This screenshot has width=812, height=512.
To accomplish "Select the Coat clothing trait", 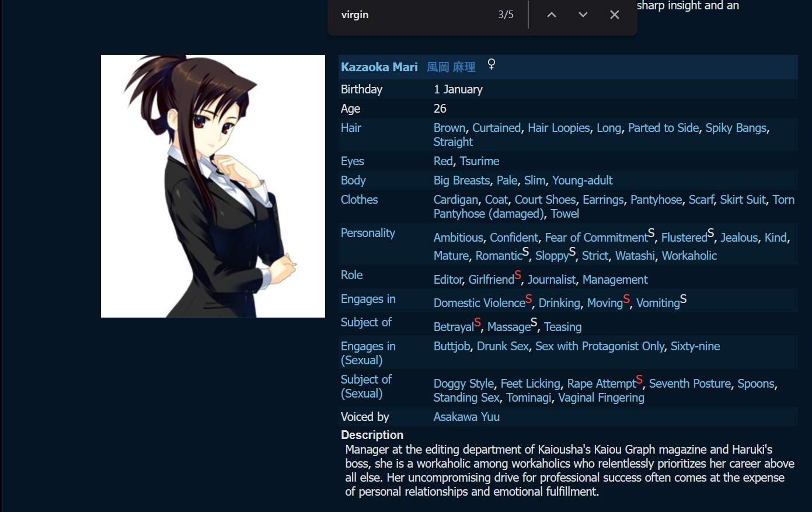I will point(496,200).
